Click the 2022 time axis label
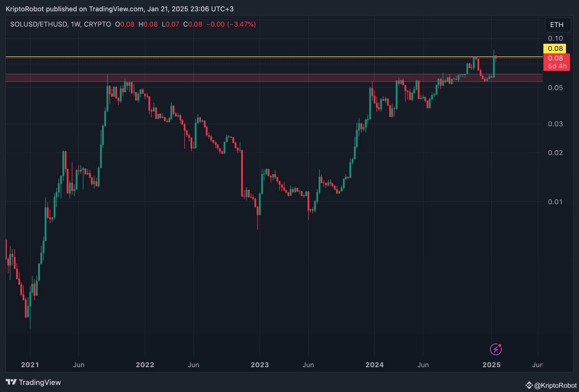 coord(145,365)
